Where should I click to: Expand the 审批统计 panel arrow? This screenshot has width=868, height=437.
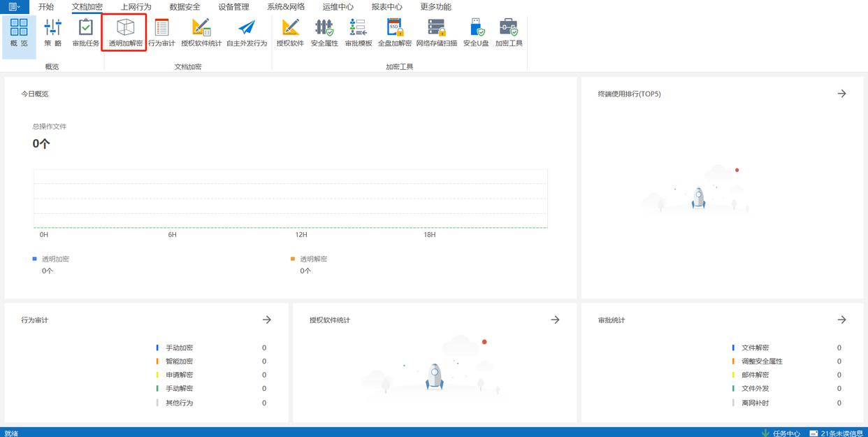click(841, 320)
